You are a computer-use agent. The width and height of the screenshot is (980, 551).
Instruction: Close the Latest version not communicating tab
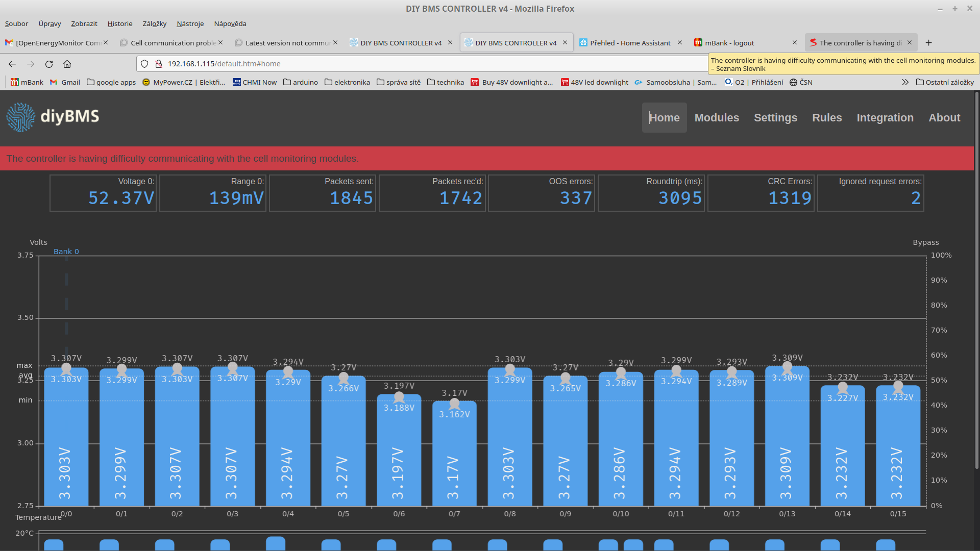point(335,43)
